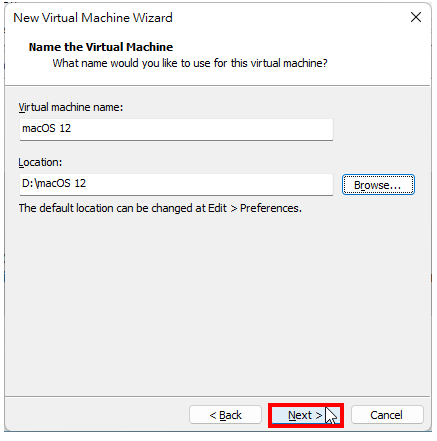Click the word "Preferences" in the hint
The image size is (437, 441).
click(x=270, y=208)
